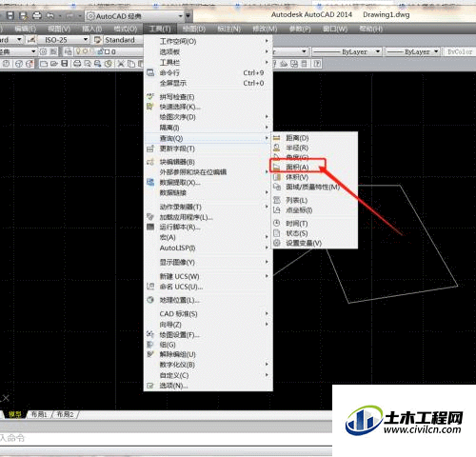476x457 pixels.
Task: Open the ByColor plot style dropdown
Action: coord(460,51)
